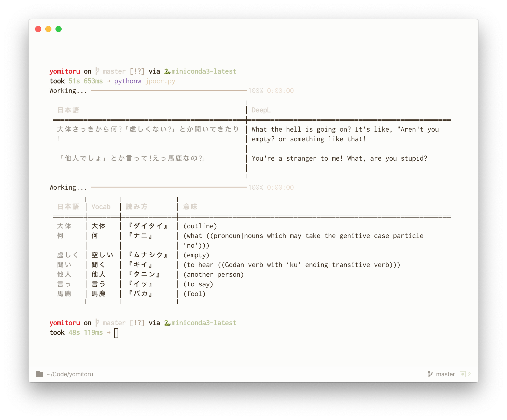Click the jpocr.py filename in the command
Screen dimensions: 507x420
click(160, 81)
